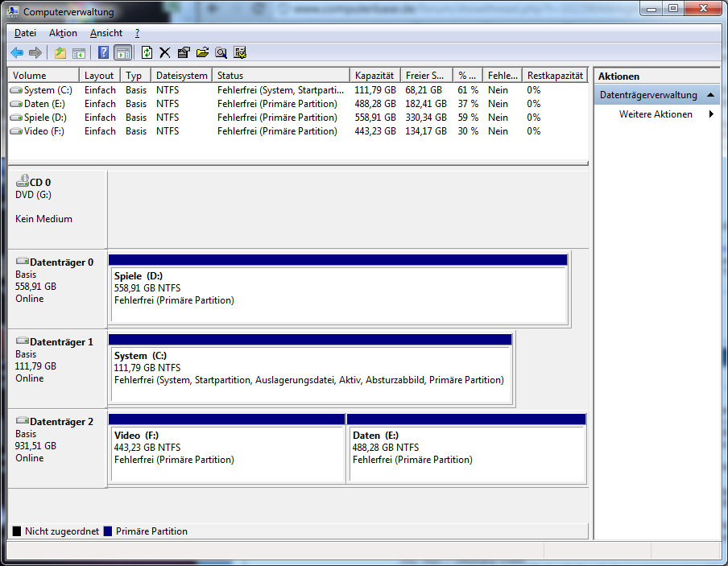The image size is (728, 566).
Task: Click the black Nicht zugeordnet legend swatch
Action: point(17,531)
